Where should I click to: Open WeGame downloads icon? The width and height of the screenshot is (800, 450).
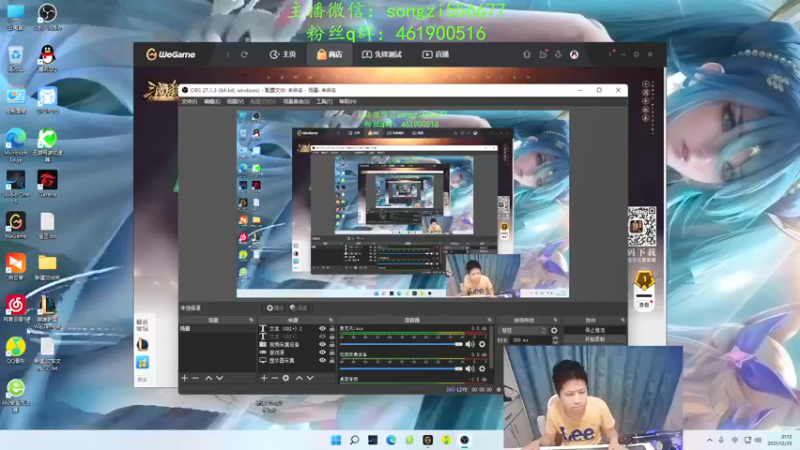(558, 55)
